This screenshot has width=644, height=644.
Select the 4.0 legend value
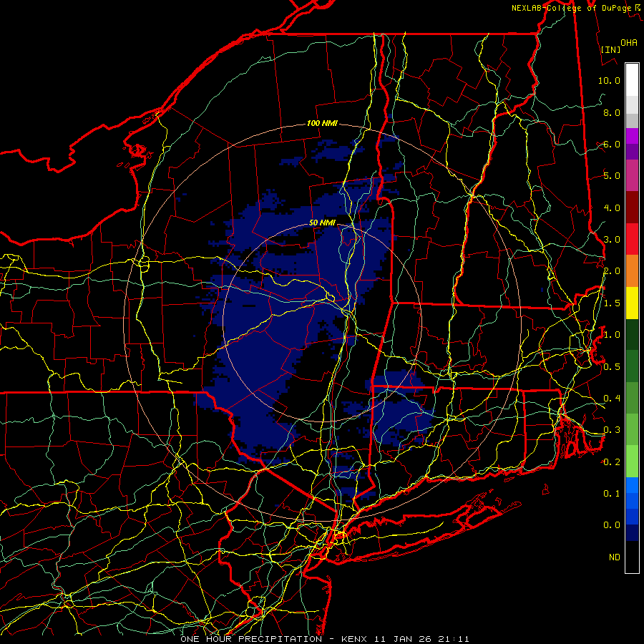[x=612, y=208]
